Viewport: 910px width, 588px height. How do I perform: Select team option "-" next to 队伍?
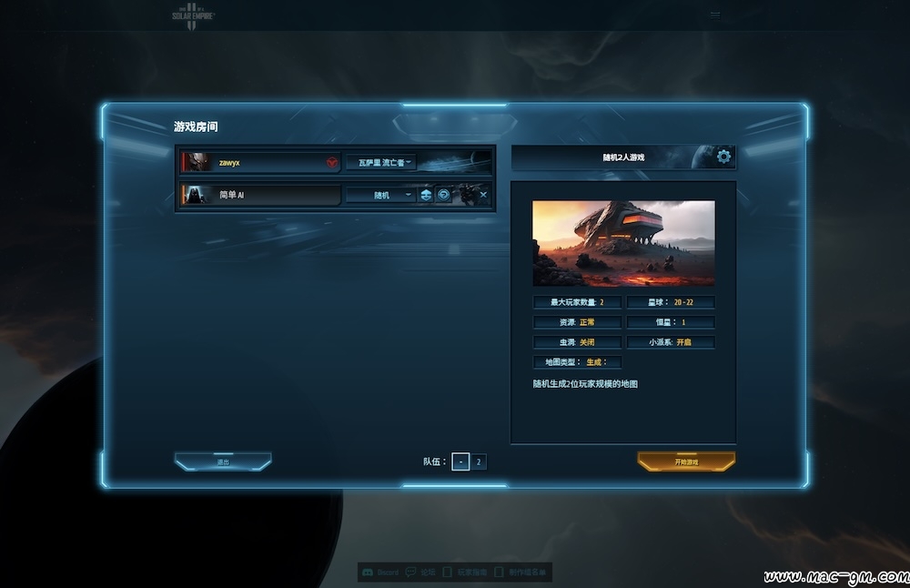460,462
